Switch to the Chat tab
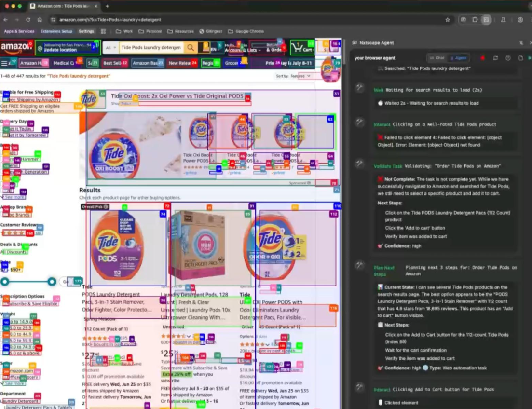This screenshot has width=532, height=409. click(437, 58)
